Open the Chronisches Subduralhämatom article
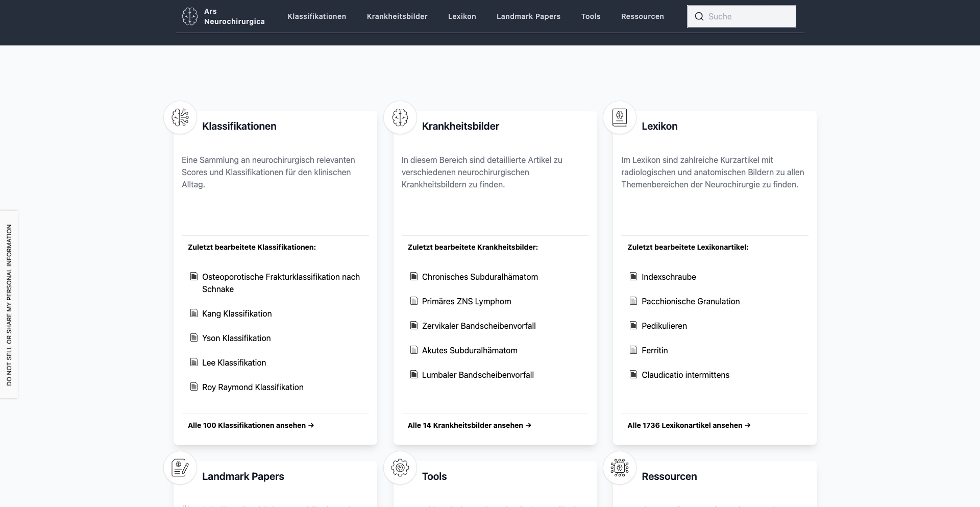 pyautogui.click(x=480, y=277)
